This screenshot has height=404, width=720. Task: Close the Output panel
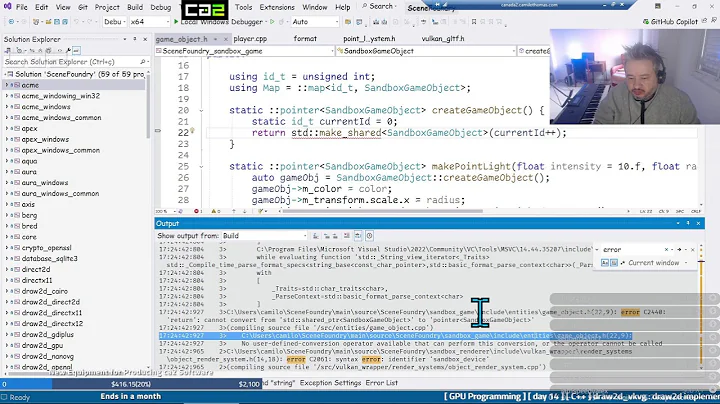click(698, 223)
